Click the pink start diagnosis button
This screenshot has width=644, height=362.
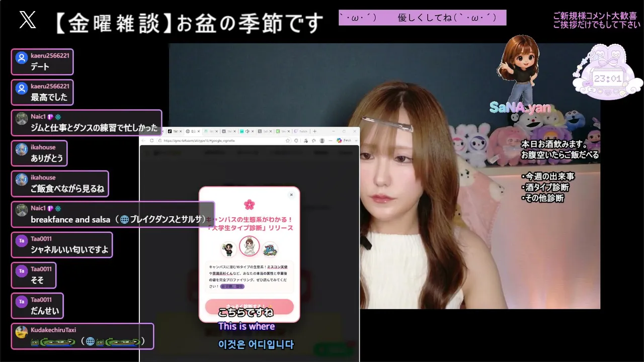tap(249, 306)
